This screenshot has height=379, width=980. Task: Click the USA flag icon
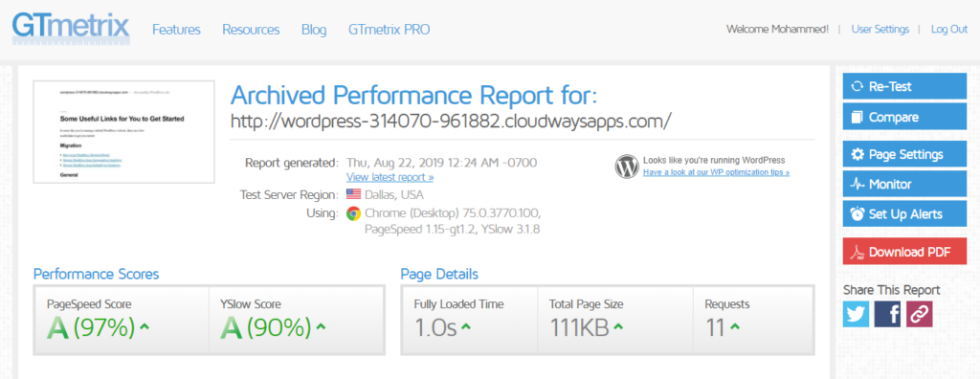354,194
